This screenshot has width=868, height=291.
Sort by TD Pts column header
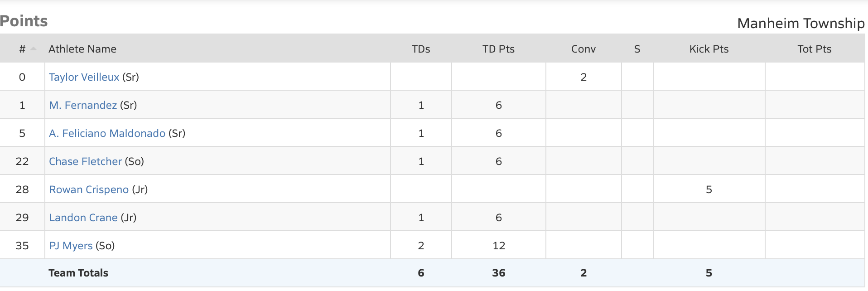(x=498, y=49)
